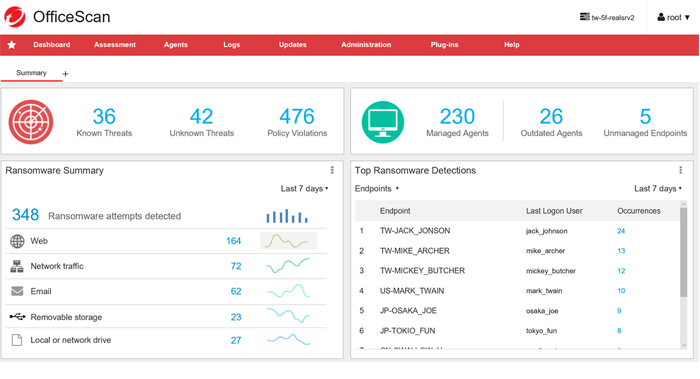Viewport: 700px width, 379px height.
Task: Open the Assessment menu
Action: pyautogui.click(x=115, y=45)
